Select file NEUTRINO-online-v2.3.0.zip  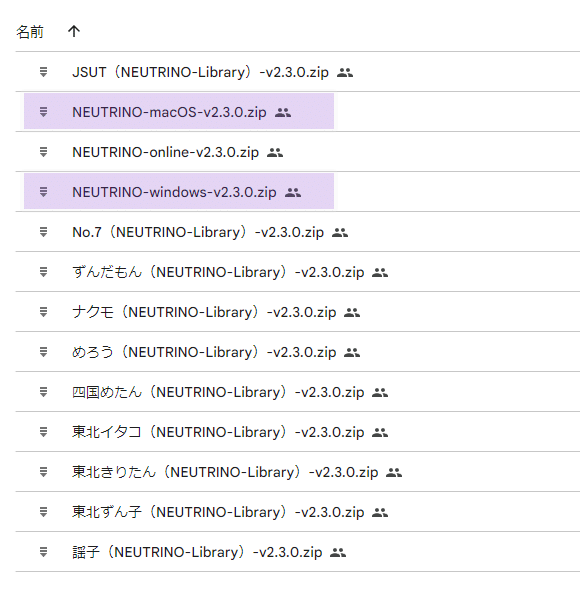[165, 152]
